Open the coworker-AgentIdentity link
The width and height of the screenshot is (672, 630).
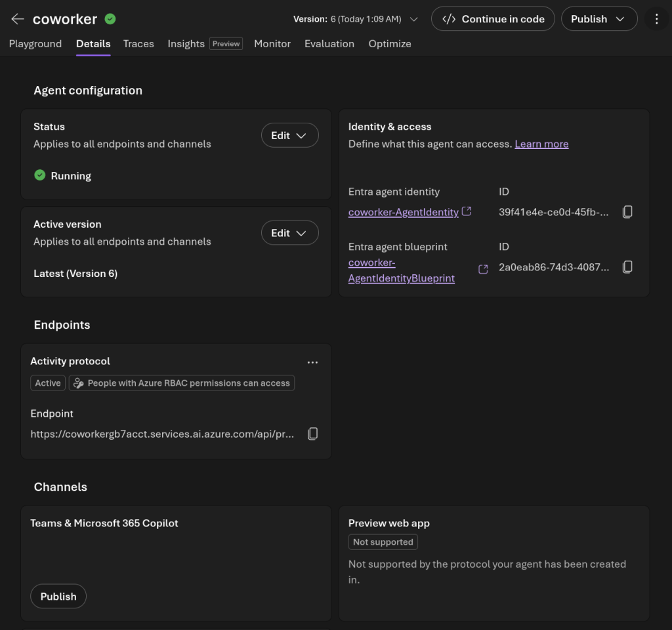click(x=404, y=212)
